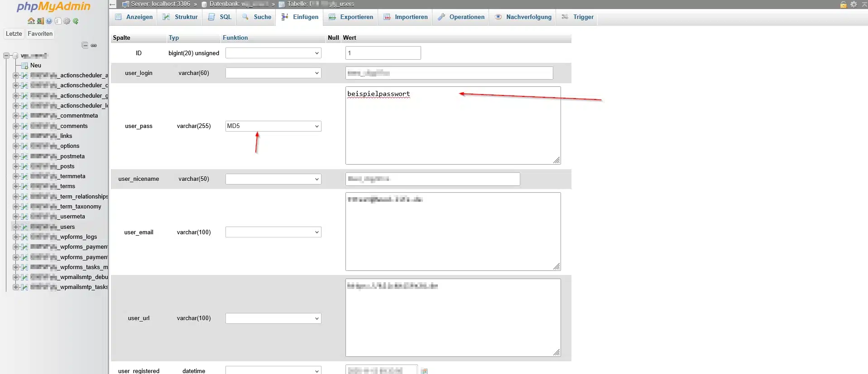The width and height of the screenshot is (868, 374).
Task: Open function dropdown for user_url
Action: [x=273, y=318]
